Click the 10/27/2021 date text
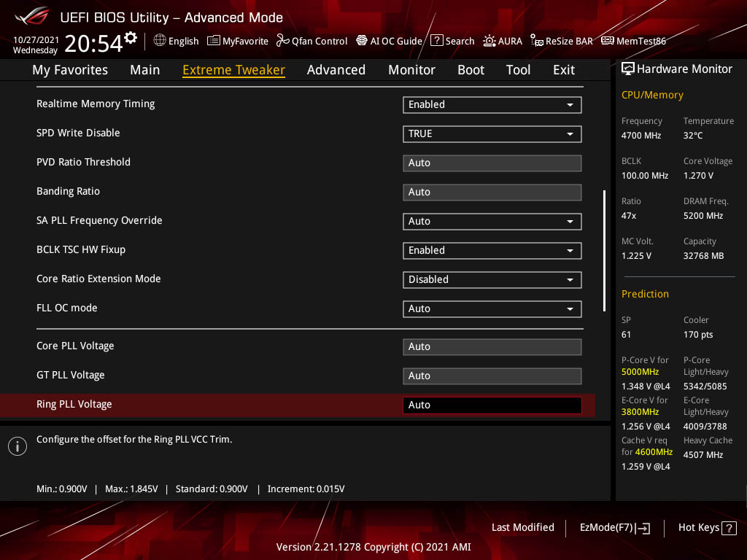 click(x=36, y=39)
